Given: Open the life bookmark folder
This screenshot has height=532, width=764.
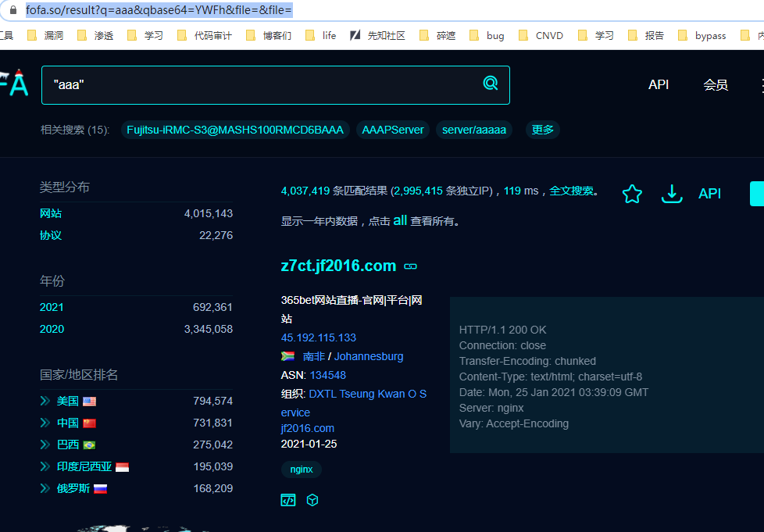Looking at the screenshot, I should (320, 36).
